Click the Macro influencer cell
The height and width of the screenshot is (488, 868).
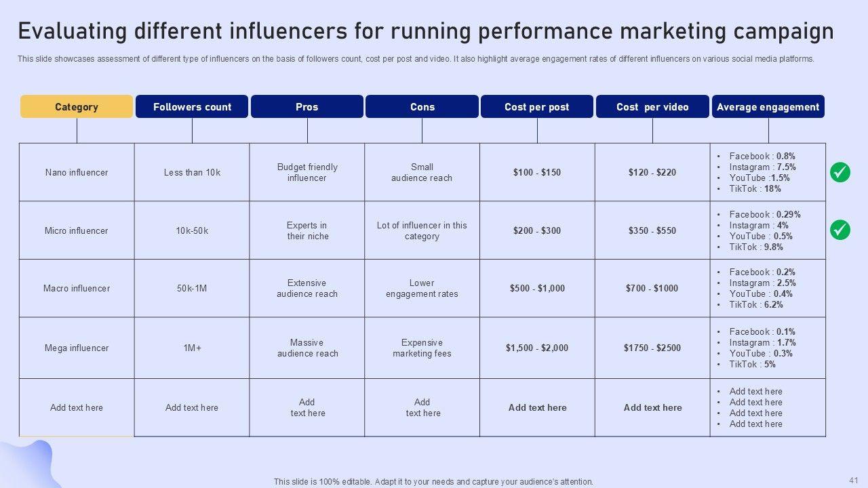[77, 288]
